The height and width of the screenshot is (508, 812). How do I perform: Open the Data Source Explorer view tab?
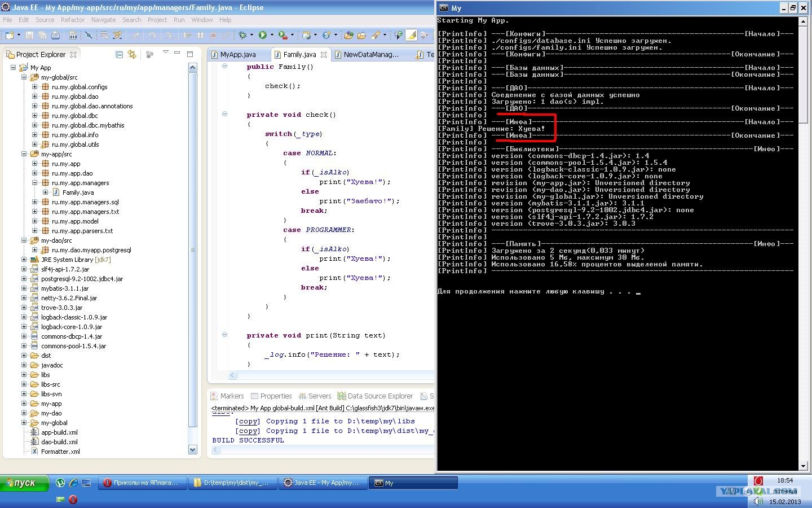tap(379, 396)
